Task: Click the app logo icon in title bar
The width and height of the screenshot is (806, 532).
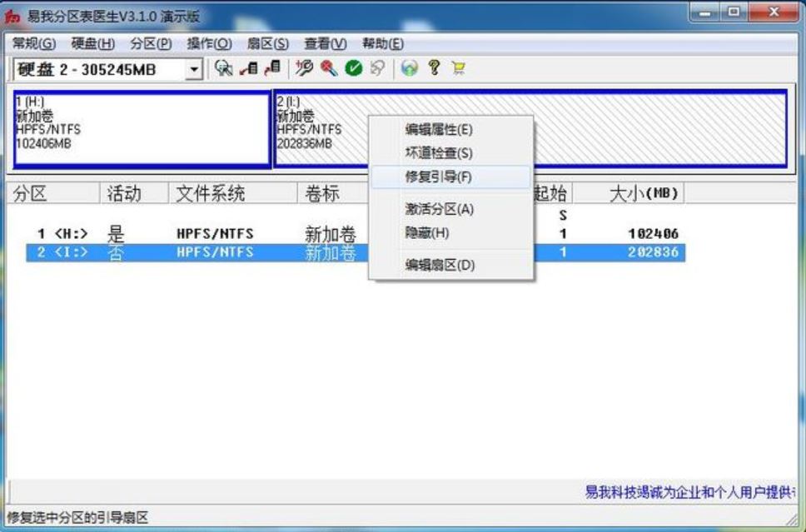Action: pyautogui.click(x=12, y=17)
